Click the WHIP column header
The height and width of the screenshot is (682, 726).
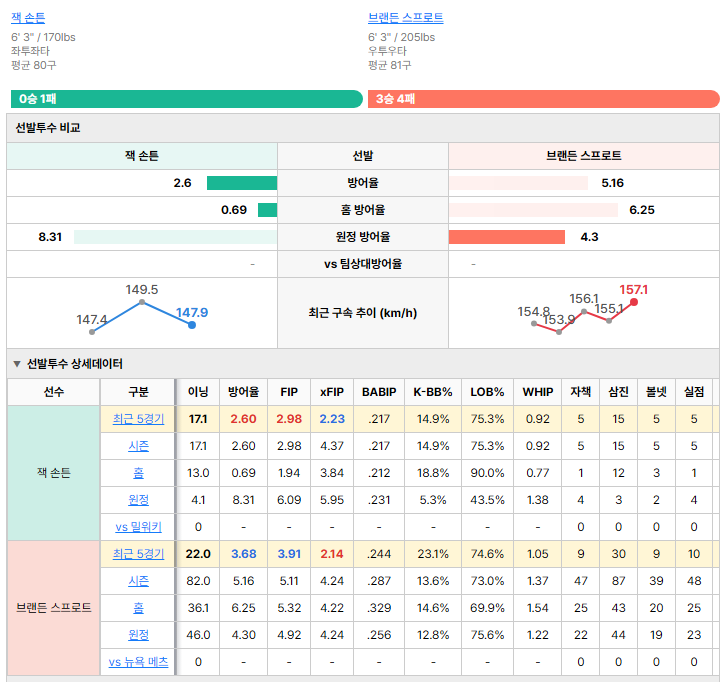[x=538, y=392]
